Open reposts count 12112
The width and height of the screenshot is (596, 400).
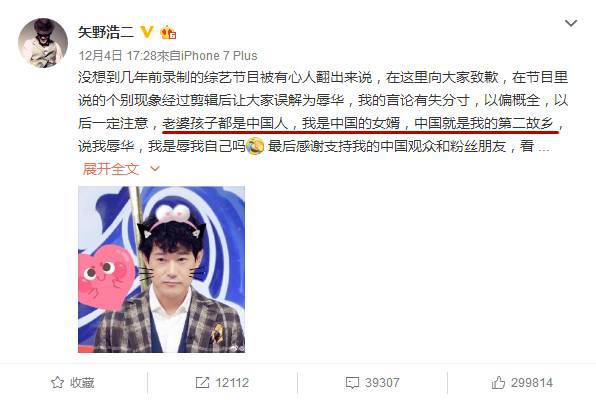232,383
